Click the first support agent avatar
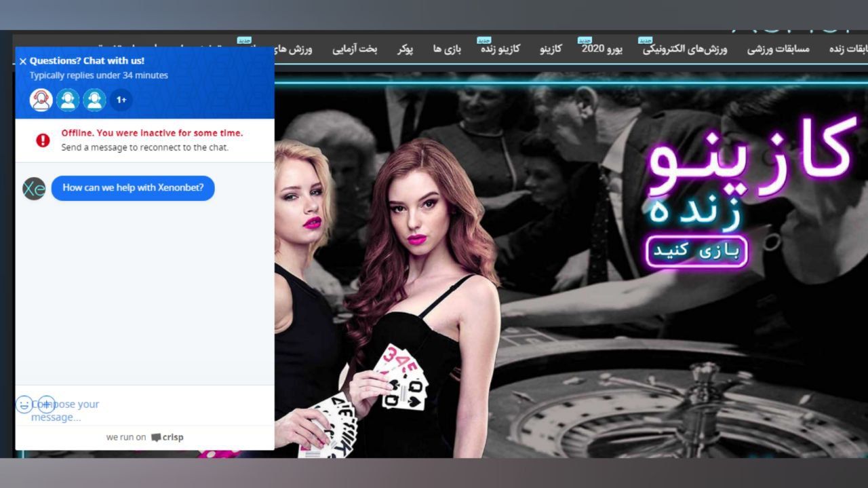 [x=41, y=100]
